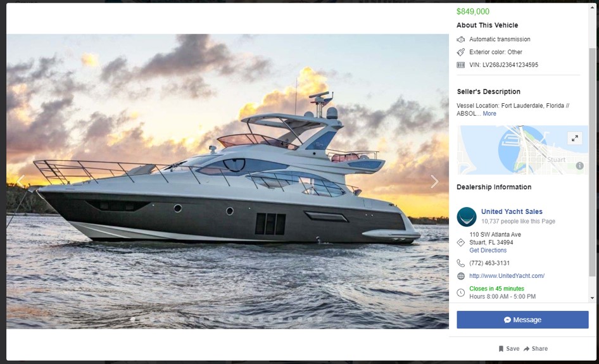Select first photo carousel dot

tap(132, 319)
